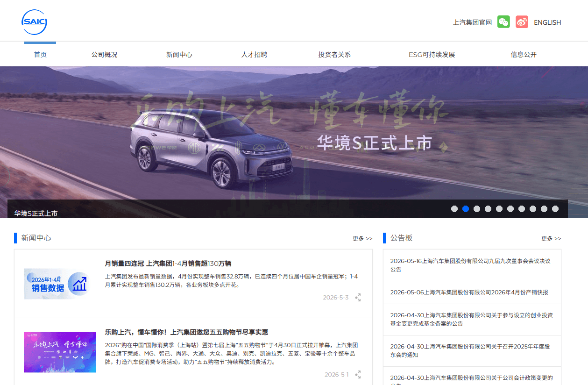Share the 月销量四连冠 article via share icon
588x385 pixels.
[358, 297]
